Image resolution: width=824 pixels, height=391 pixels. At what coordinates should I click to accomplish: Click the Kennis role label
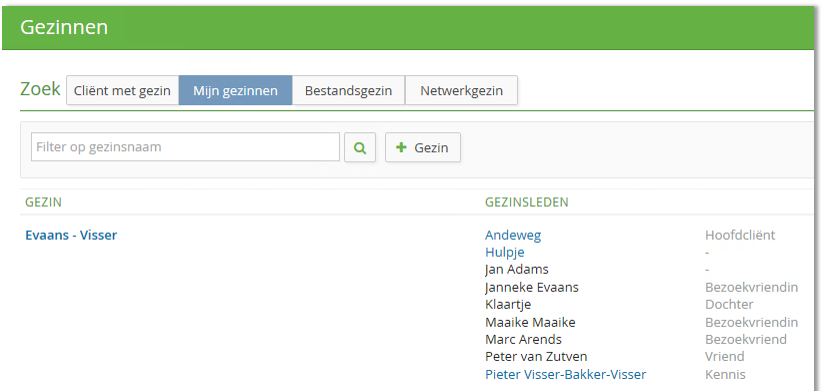[x=725, y=374]
